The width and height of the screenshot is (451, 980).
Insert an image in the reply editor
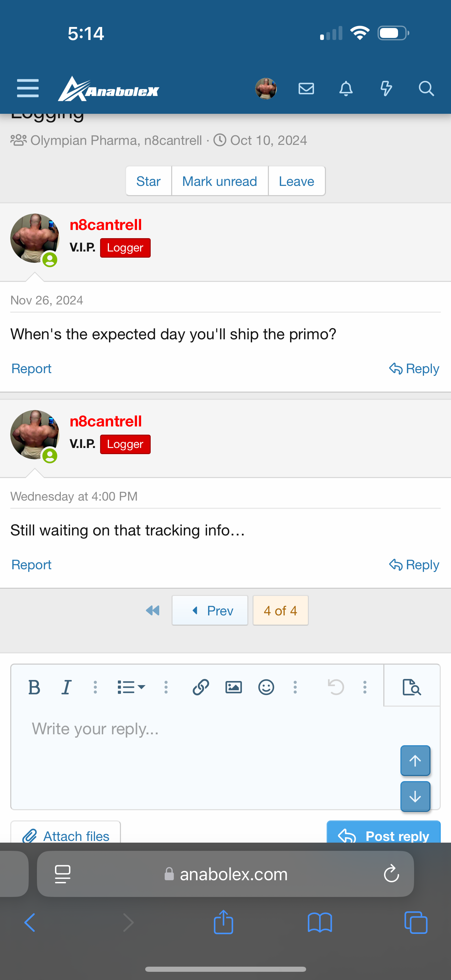pos(233,687)
